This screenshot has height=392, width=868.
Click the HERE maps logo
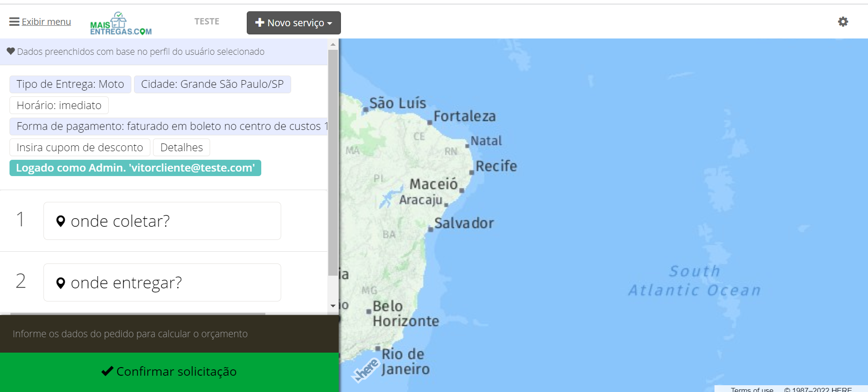[x=366, y=371]
